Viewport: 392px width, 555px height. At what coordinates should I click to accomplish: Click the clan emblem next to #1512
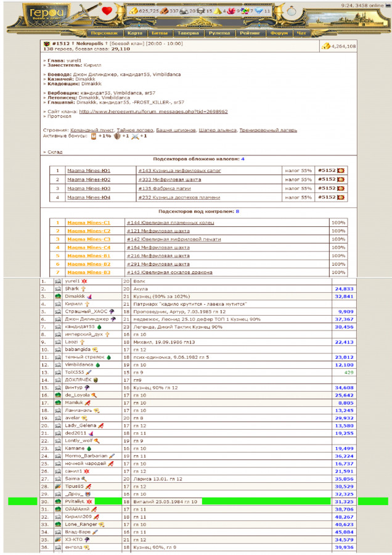coord(46,44)
